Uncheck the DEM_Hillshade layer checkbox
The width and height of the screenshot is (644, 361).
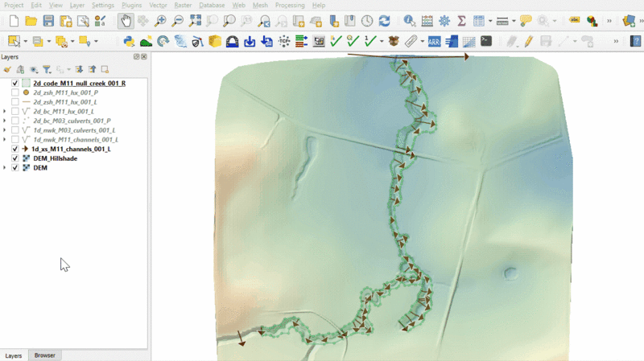15,158
